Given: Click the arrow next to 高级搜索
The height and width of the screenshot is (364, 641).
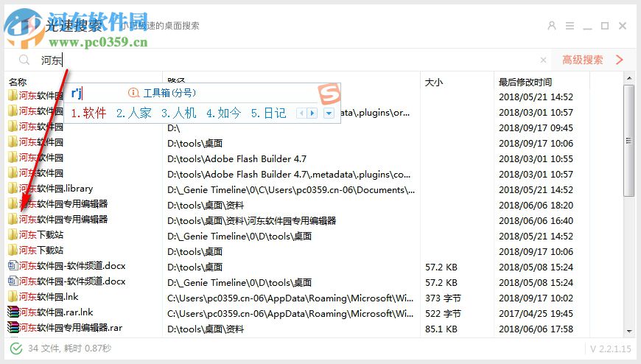Looking at the screenshot, I should [x=620, y=60].
